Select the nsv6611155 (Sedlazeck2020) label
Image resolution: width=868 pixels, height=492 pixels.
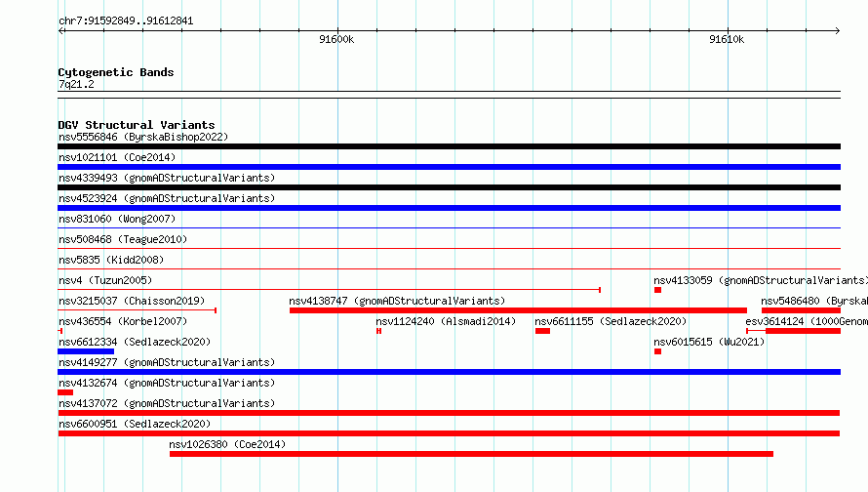pos(611,321)
